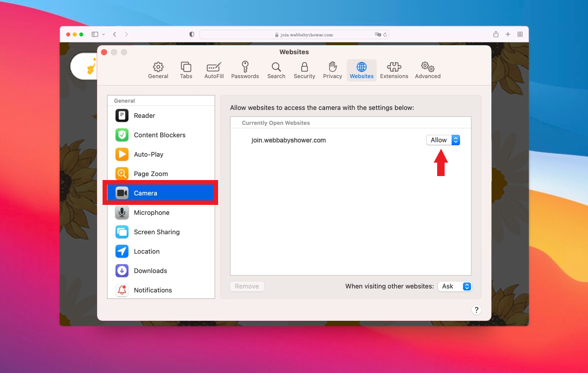Screen dimensions: 588x373
Task: Select the Page Zoom magnifier icon
Action: 122,174
